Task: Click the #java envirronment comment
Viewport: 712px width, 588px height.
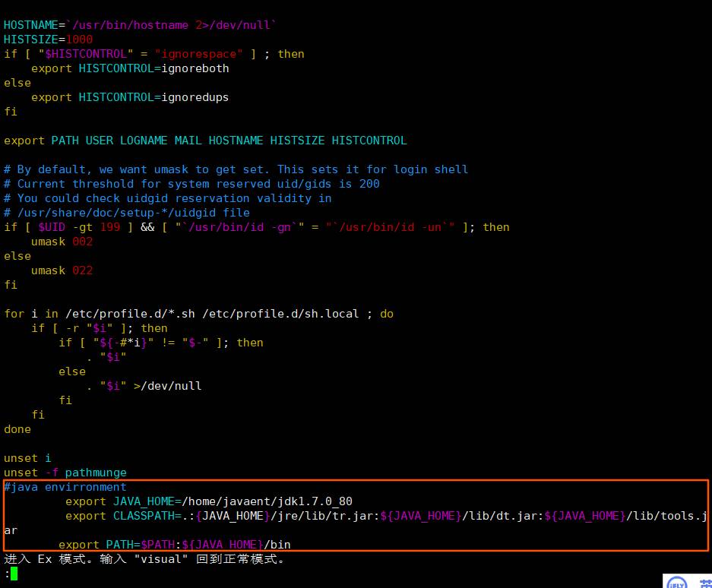Action: click(65, 487)
